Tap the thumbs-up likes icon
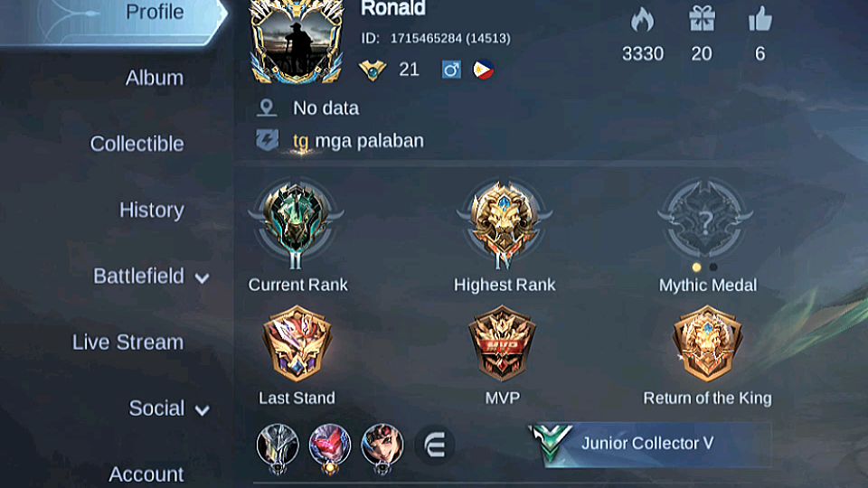 pos(760,19)
